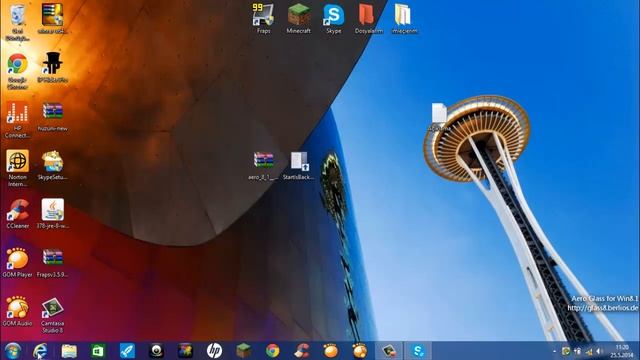Launch GOM Player from the taskbar
Screen dimensions: 640x360
click(331, 351)
